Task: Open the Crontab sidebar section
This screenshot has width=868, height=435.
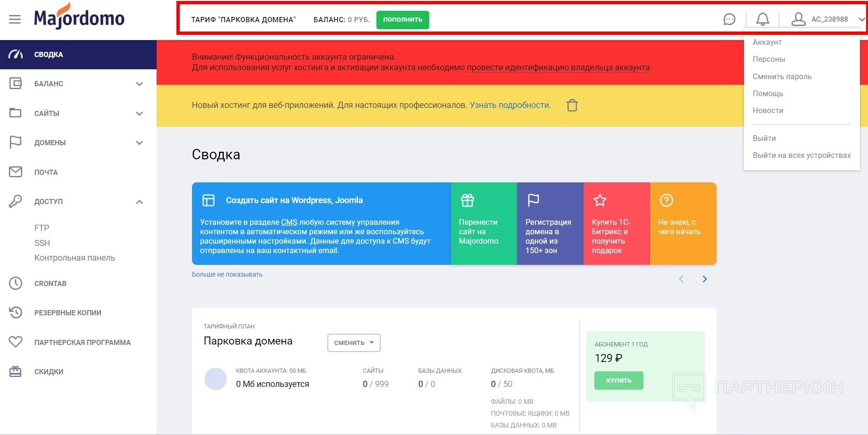Action: [78, 283]
